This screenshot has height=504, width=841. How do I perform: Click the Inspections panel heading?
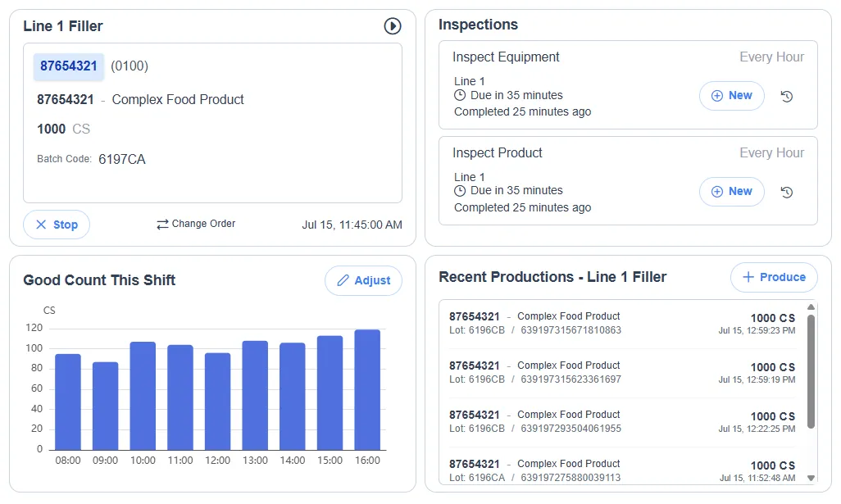(478, 25)
